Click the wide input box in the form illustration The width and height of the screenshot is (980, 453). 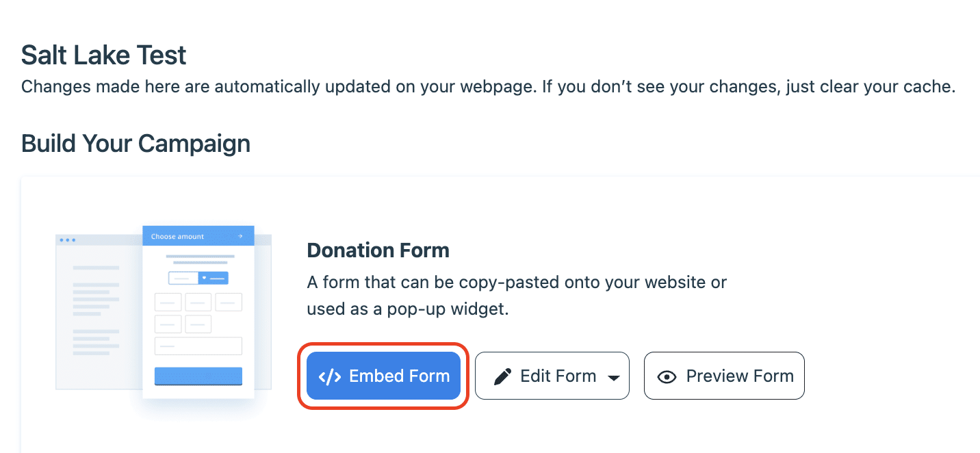tap(198, 346)
